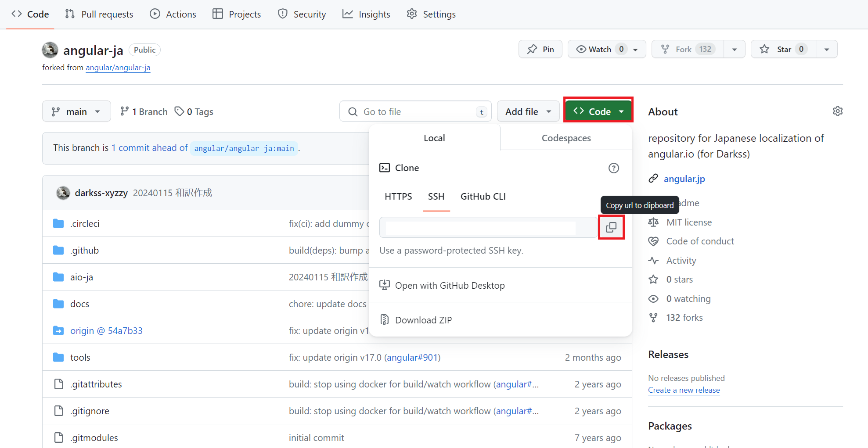Screen dimensions: 868x448
Task: Open the .gitignore file
Action: (x=90, y=411)
